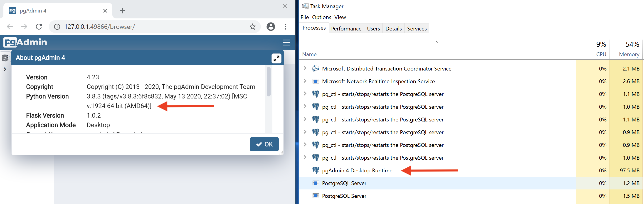Bookmark this page with star icon
This screenshot has height=204, width=644.
(x=252, y=27)
